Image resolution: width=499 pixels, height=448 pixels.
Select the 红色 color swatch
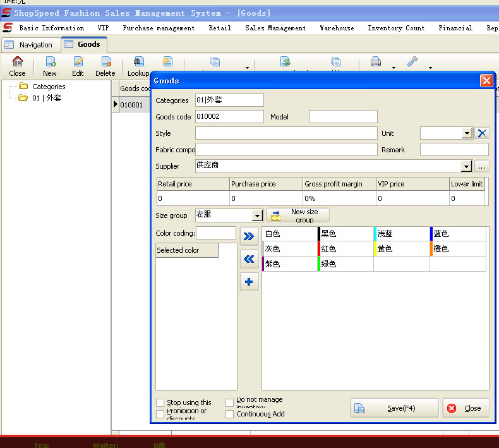coord(346,249)
